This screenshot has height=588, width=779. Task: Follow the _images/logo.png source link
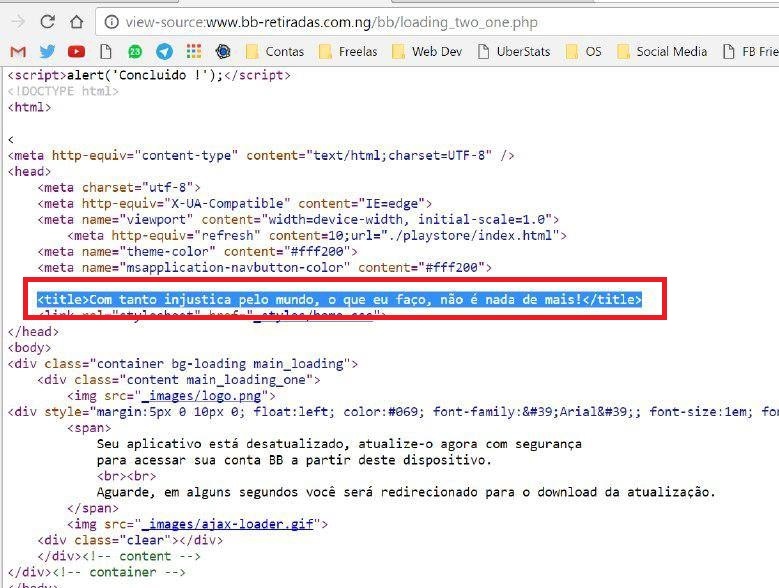point(201,396)
